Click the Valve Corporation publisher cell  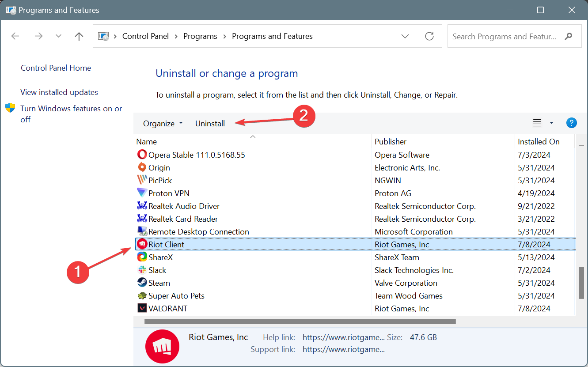click(406, 283)
